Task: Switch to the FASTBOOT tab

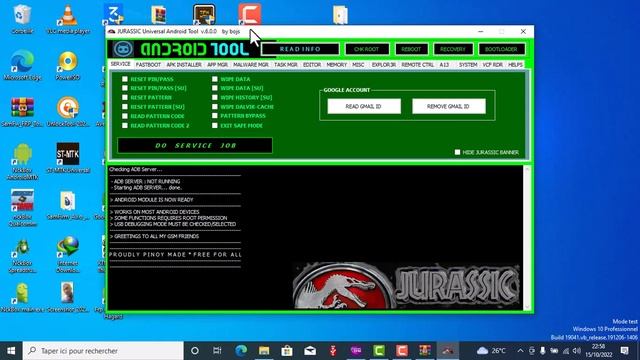Action: point(148,65)
